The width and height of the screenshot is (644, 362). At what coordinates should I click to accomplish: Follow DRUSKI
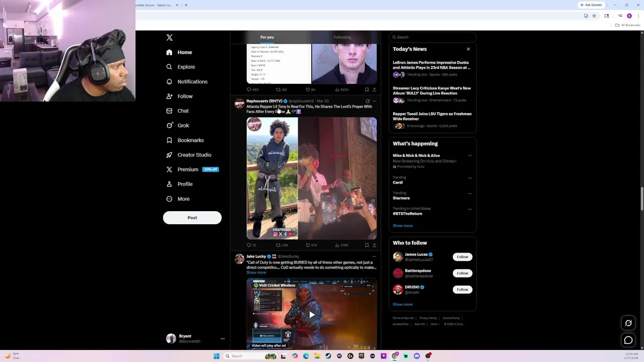tap(462, 290)
